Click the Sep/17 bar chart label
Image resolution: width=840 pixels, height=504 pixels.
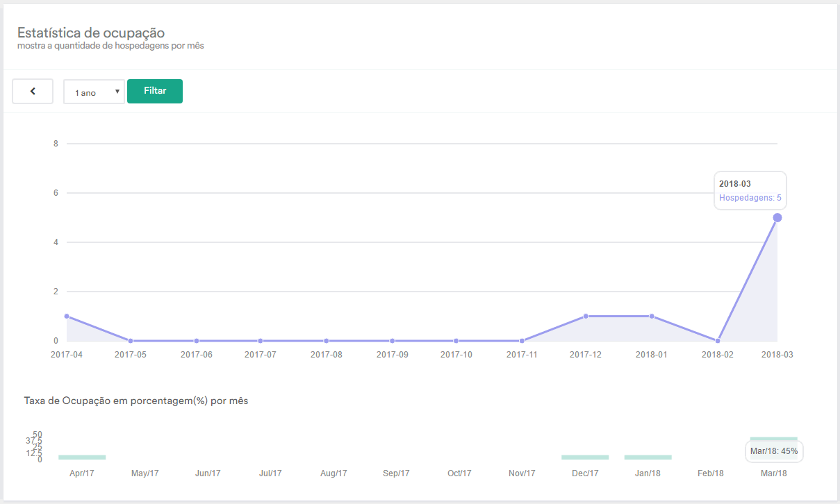pos(396,473)
